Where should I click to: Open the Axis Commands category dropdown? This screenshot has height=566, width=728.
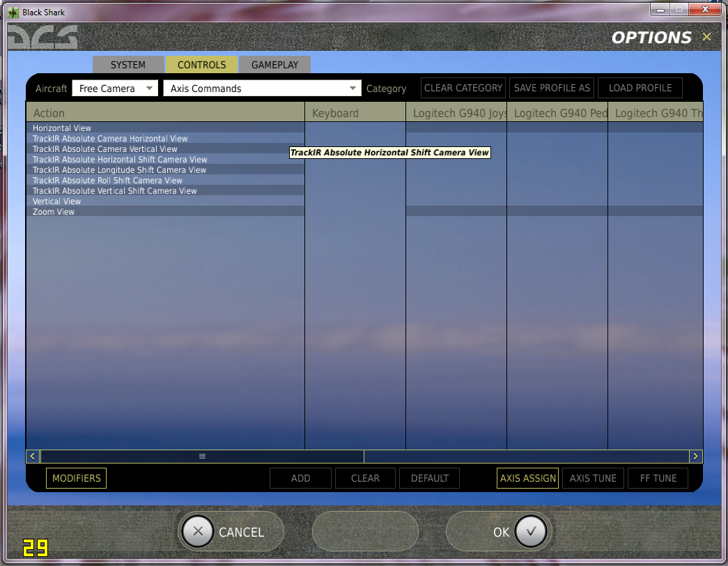pyautogui.click(x=262, y=89)
